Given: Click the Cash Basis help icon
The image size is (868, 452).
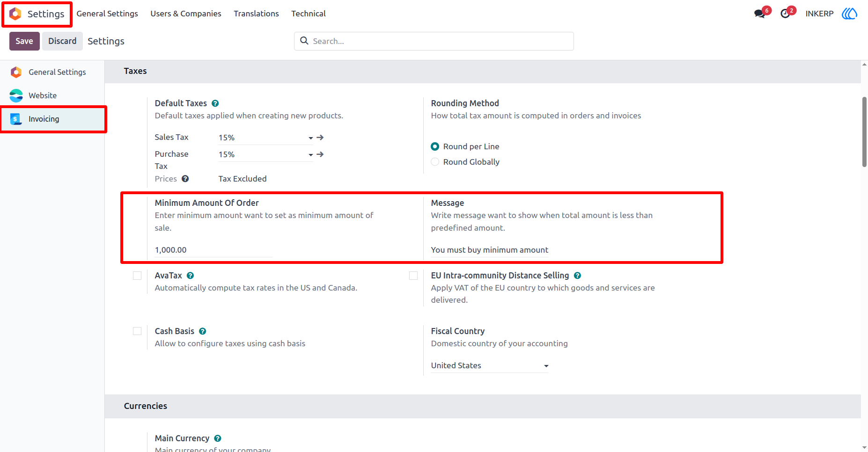Looking at the screenshot, I should click(203, 331).
